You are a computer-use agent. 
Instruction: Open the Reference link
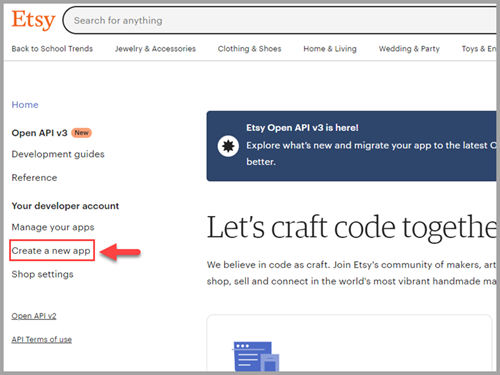34,178
